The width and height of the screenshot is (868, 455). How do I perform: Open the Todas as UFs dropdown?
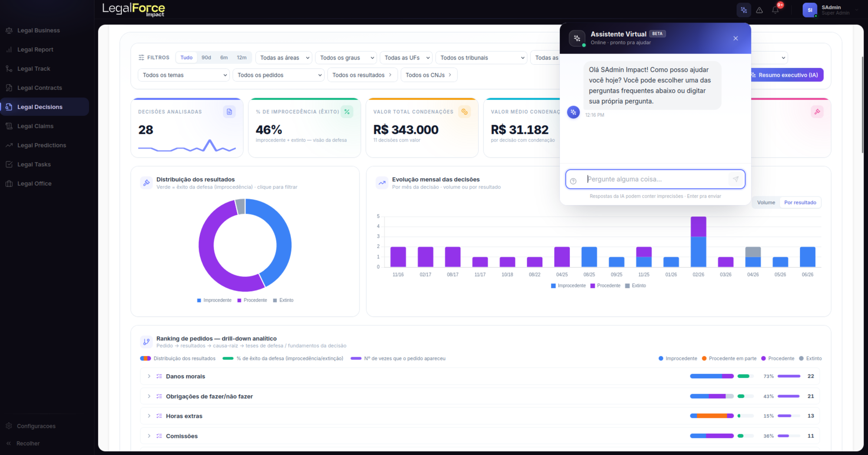coord(406,57)
